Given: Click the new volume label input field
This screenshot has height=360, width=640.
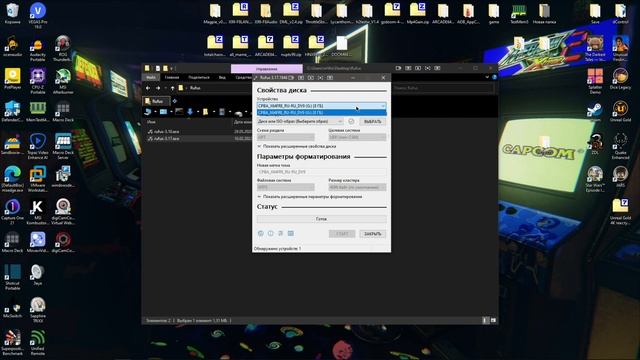Looking at the screenshot, I should coord(321,172).
